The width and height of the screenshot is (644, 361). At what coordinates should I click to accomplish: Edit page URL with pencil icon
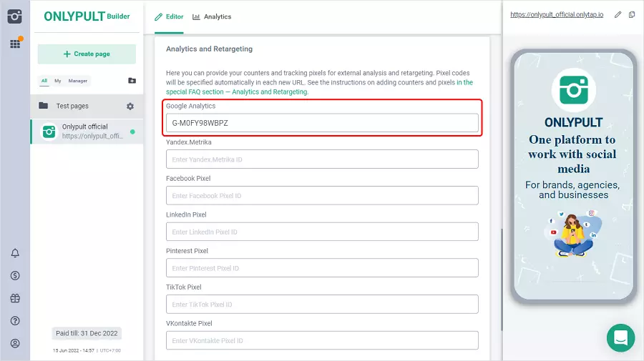click(x=618, y=15)
